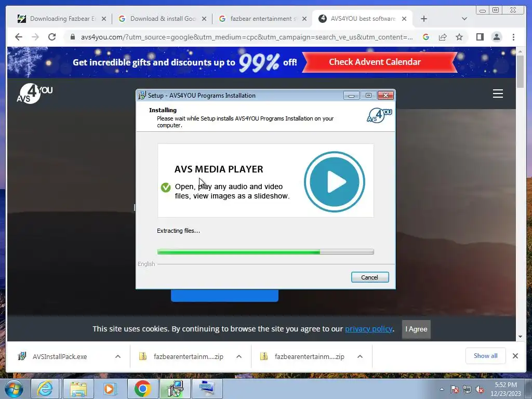Screen dimensions: 532x399
Task: Close the AVS4YOU best software tab
Action: pos(404,19)
